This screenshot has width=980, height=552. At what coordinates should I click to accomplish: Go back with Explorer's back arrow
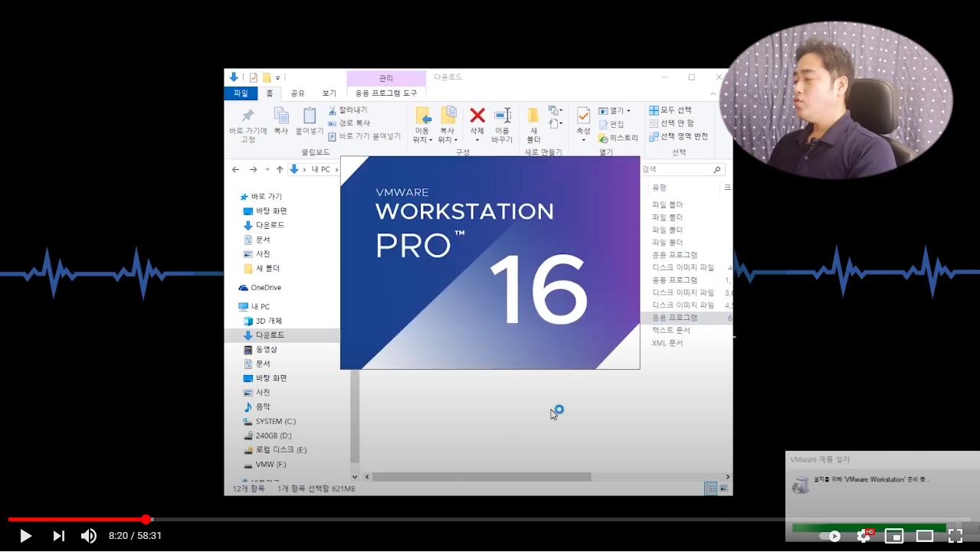coord(235,169)
